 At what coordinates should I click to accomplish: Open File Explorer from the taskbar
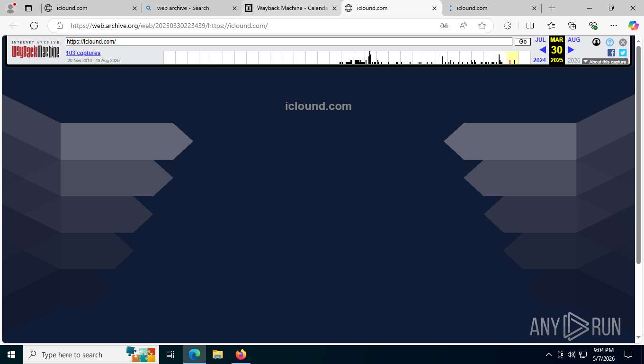coord(217,355)
